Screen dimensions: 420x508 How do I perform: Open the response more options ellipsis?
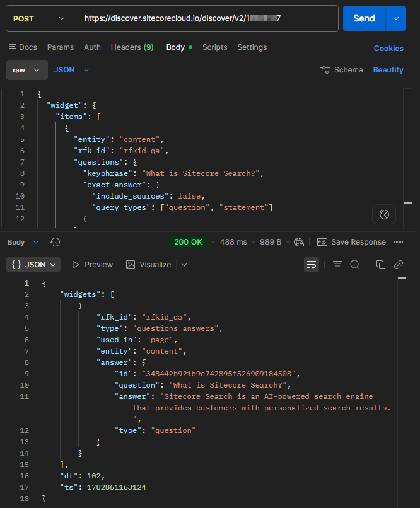(399, 242)
